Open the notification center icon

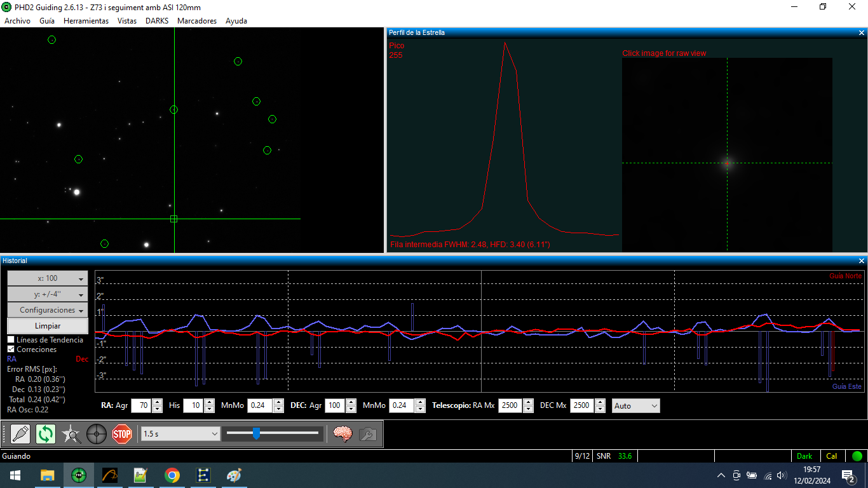pos(848,475)
